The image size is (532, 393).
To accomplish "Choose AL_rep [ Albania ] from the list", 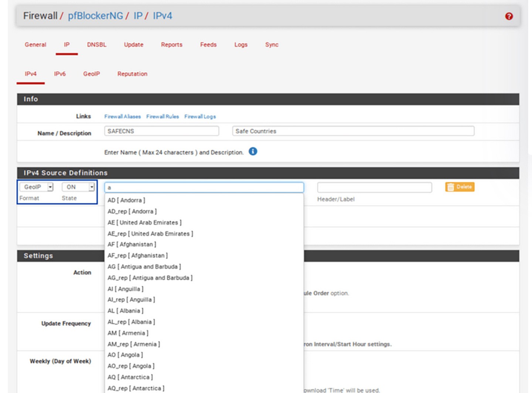I will tap(131, 322).
